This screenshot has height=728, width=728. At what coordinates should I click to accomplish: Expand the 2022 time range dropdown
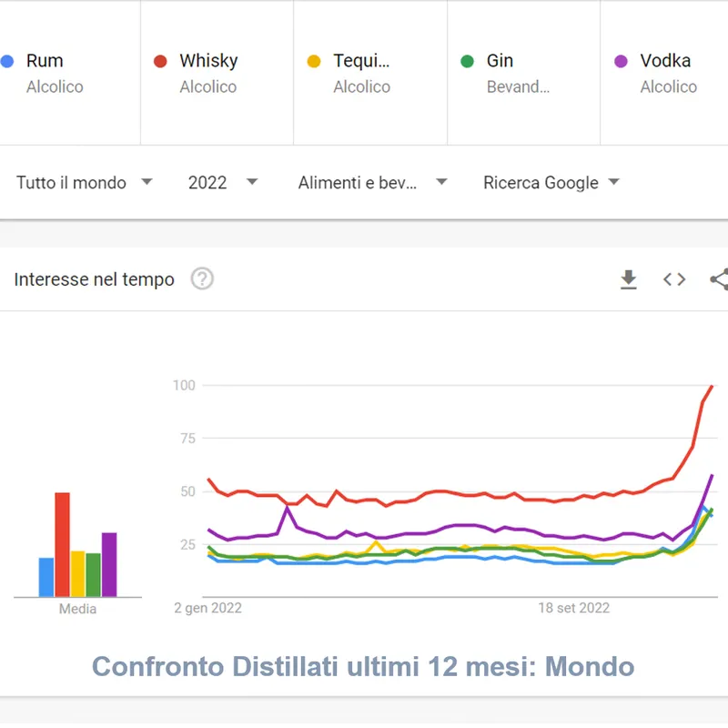pyautogui.click(x=223, y=183)
